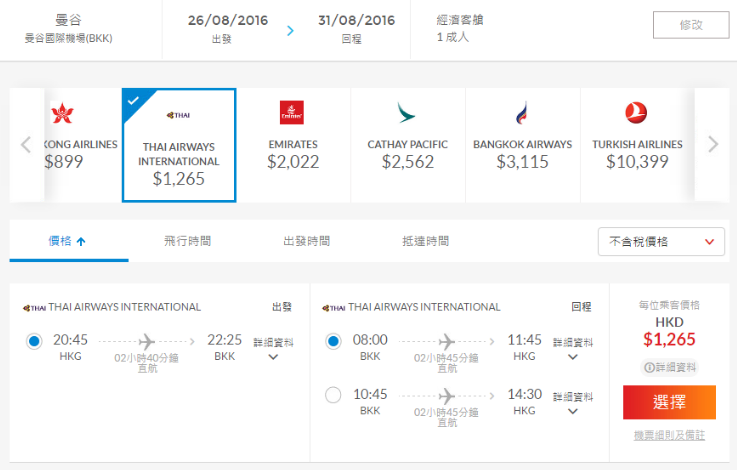Click the Hong Kong Airlines bauhinia logo
This screenshot has height=470, width=737.
[x=62, y=113]
